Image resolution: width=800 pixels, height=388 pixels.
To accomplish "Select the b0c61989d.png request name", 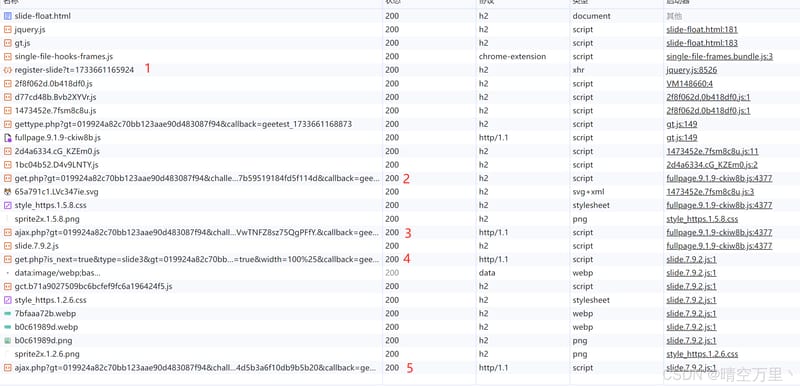I will (43, 341).
